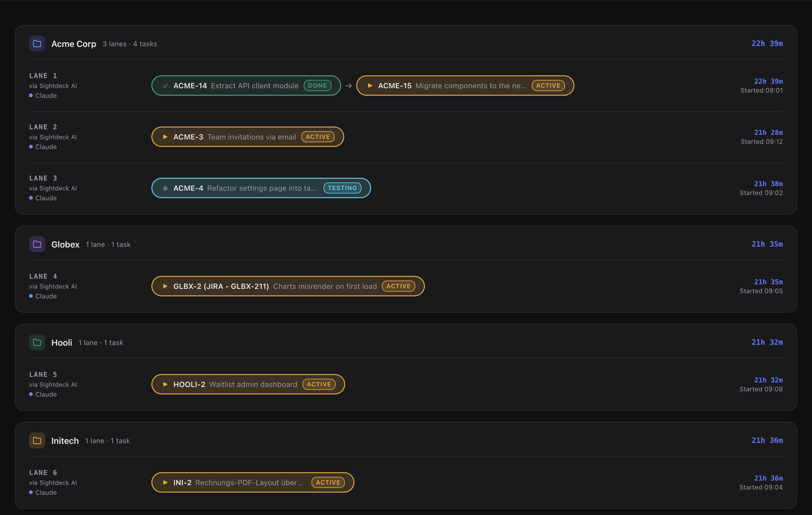Click "3 lanes · 4 tasks" summary text
Screen dimensions: 812x515
tap(130, 44)
